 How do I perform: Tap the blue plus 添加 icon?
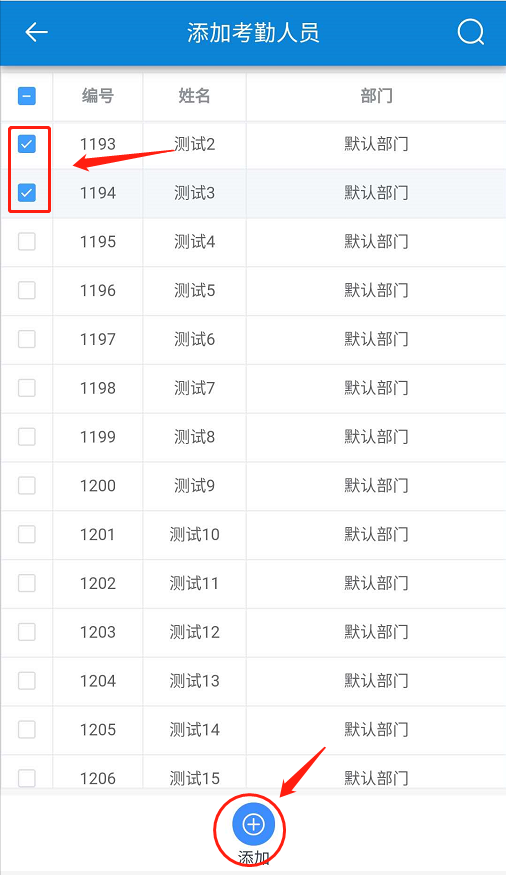point(253,824)
